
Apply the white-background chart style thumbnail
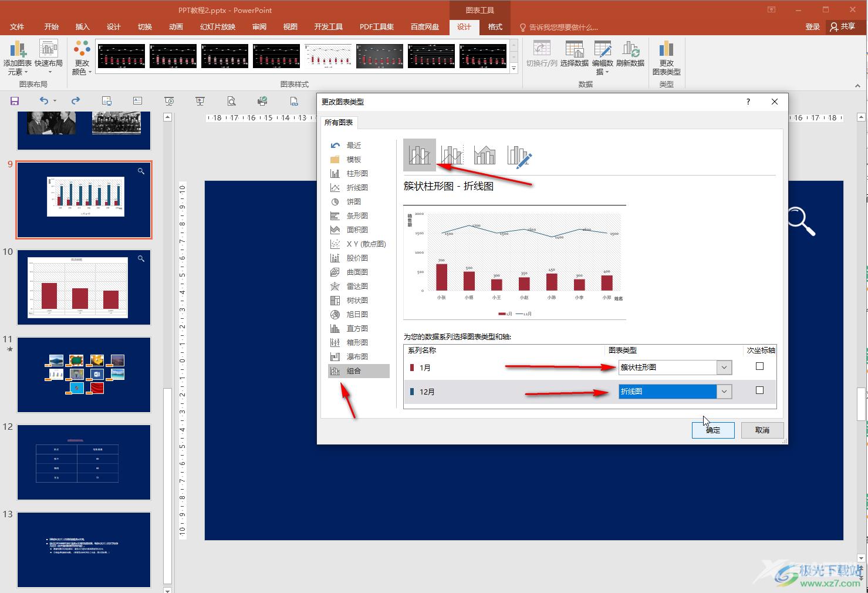[x=327, y=56]
